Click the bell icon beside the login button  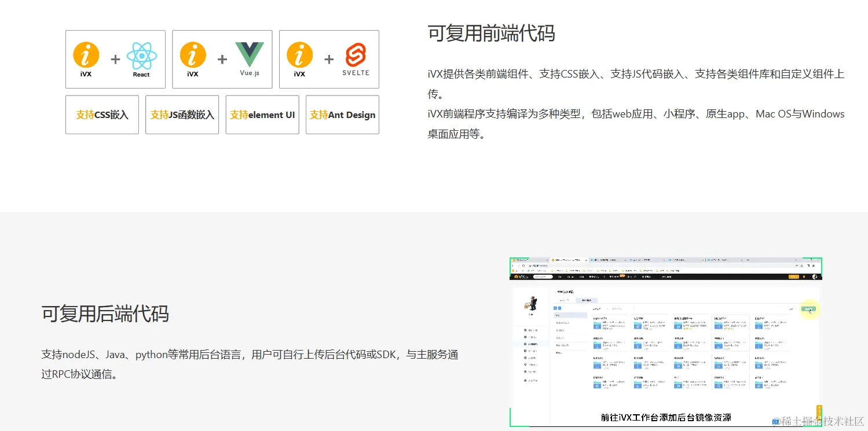pyautogui.click(x=804, y=277)
